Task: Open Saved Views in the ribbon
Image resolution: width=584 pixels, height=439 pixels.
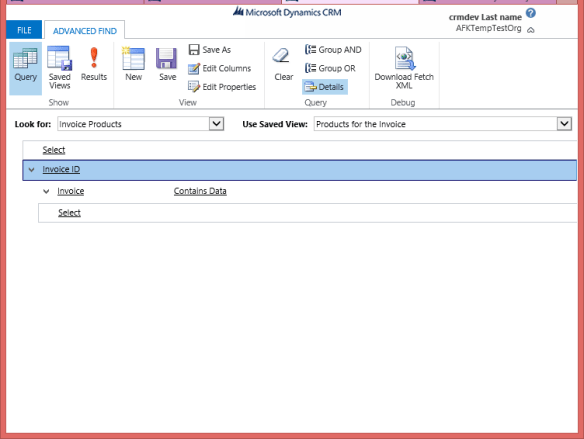Action: coord(60,68)
